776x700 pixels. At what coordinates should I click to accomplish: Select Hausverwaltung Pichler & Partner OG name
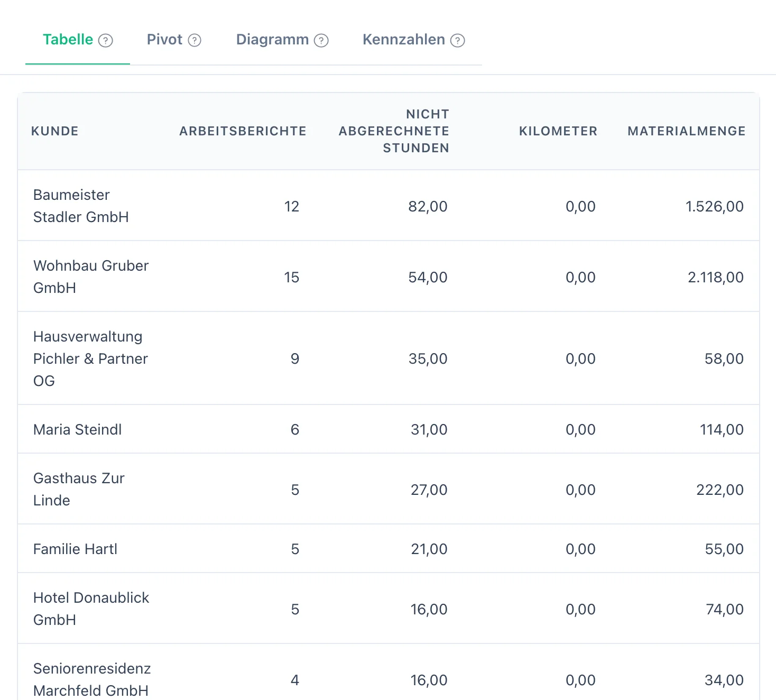click(90, 358)
